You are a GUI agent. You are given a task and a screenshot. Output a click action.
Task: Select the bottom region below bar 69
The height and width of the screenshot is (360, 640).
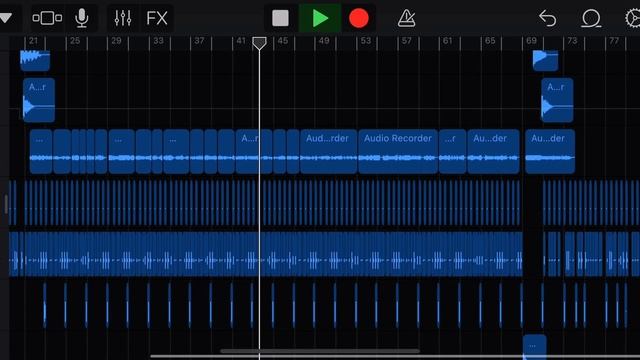[535, 347]
